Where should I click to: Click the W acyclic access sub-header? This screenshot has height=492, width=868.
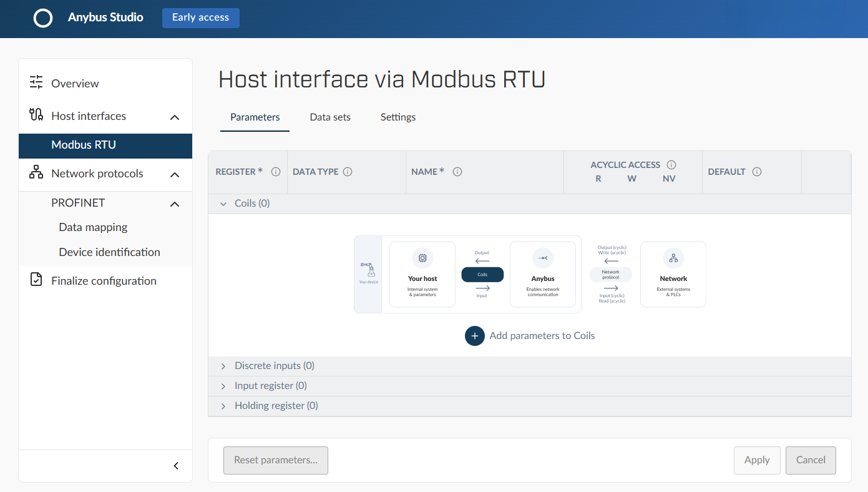coord(632,179)
